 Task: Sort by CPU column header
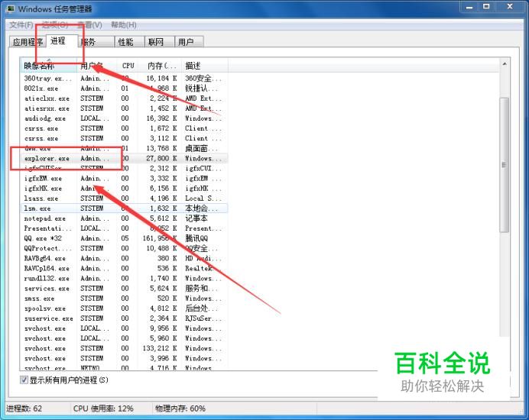point(128,66)
